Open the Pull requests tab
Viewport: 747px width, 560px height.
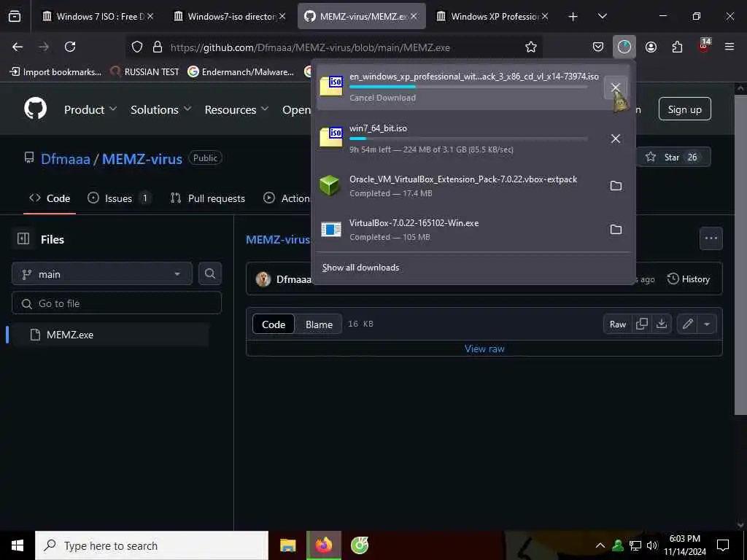point(208,198)
